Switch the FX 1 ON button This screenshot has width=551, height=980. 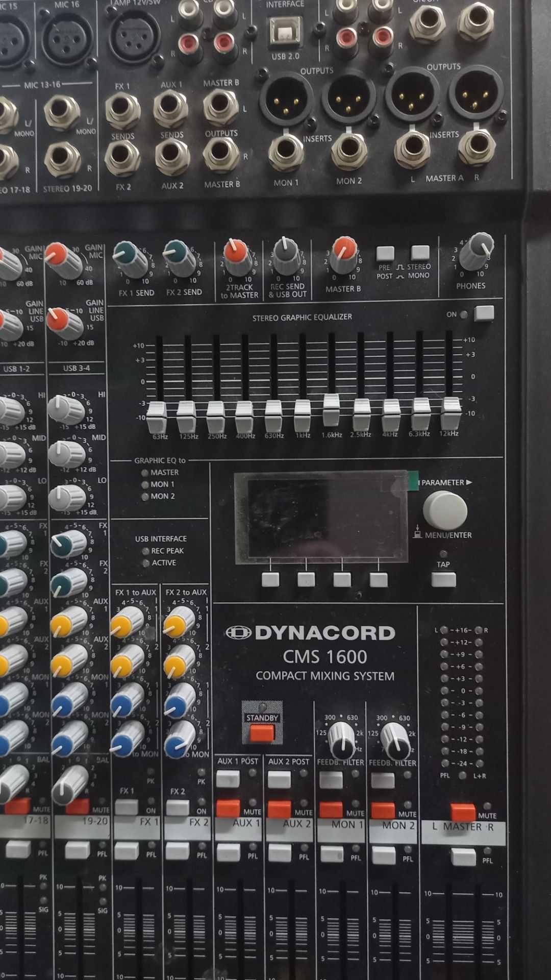(x=126, y=807)
